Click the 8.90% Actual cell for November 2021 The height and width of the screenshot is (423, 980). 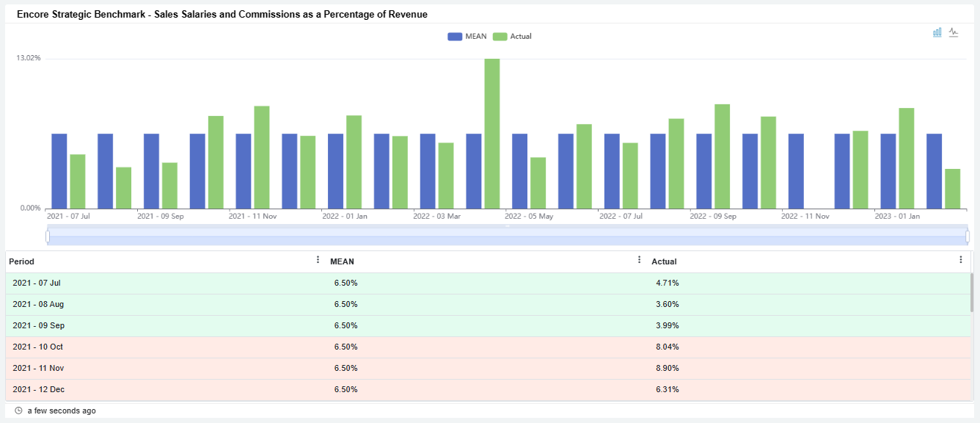667,368
